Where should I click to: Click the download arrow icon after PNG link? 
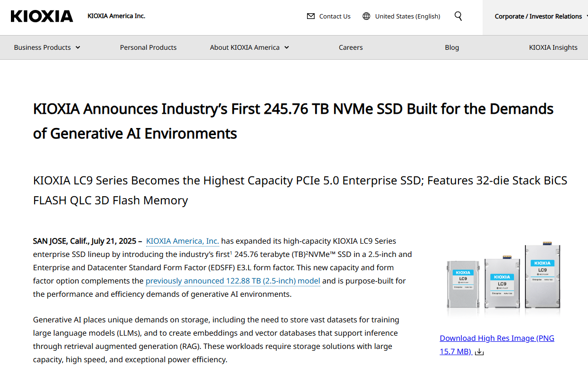tap(479, 352)
